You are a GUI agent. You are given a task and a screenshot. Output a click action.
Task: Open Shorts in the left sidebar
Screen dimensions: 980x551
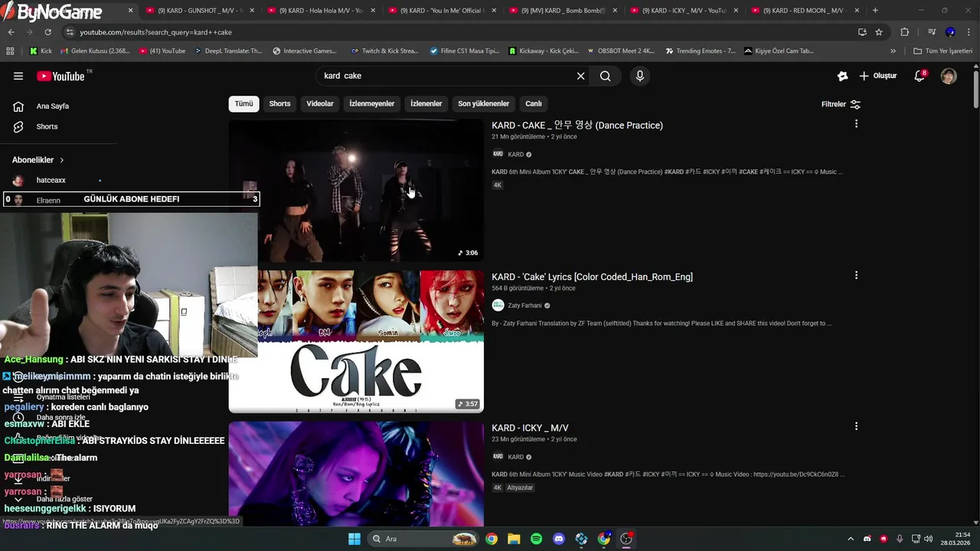click(46, 126)
